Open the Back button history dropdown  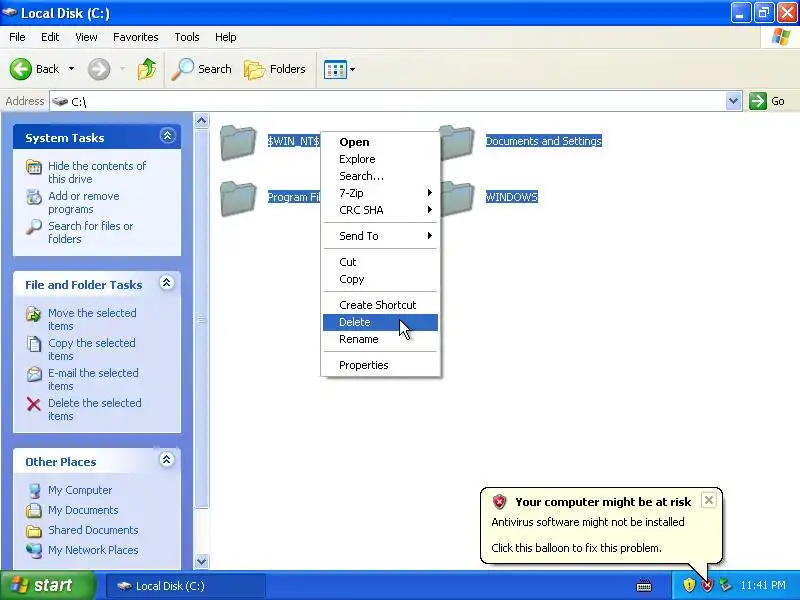tap(71, 69)
